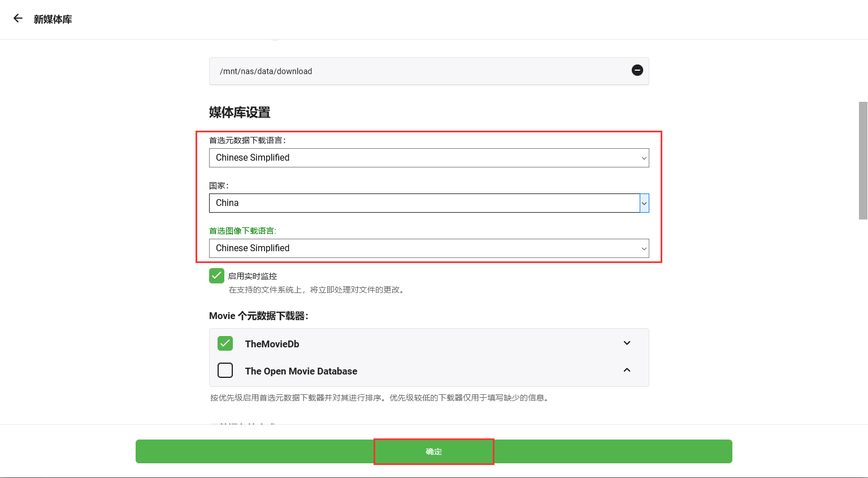Click the 新媒体库 page title
Viewport: 868px width, 478px height.
(x=53, y=19)
